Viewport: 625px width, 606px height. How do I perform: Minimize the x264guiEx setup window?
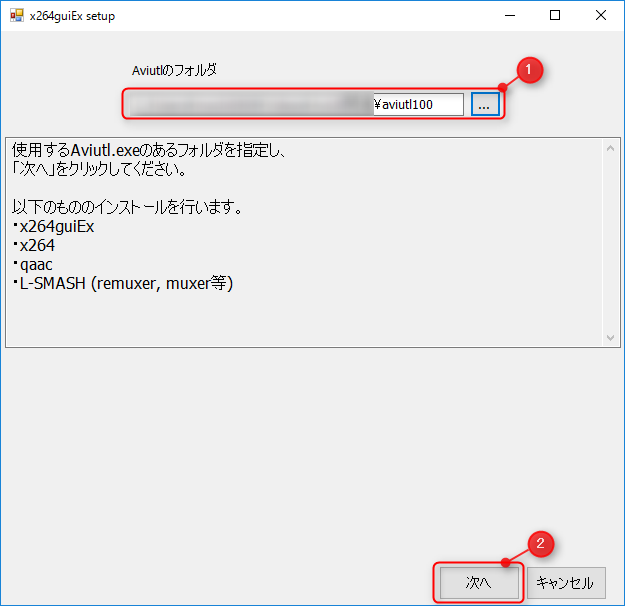pyautogui.click(x=510, y=16)
